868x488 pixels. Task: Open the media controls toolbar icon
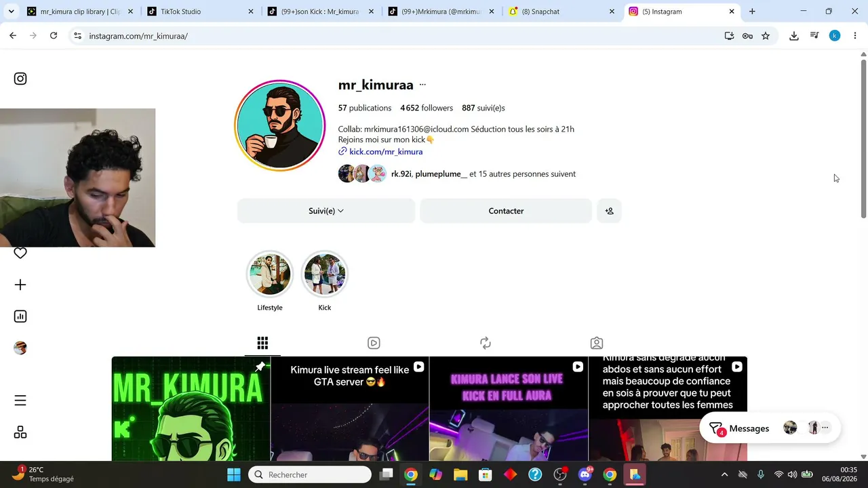[x=814, y=36]
